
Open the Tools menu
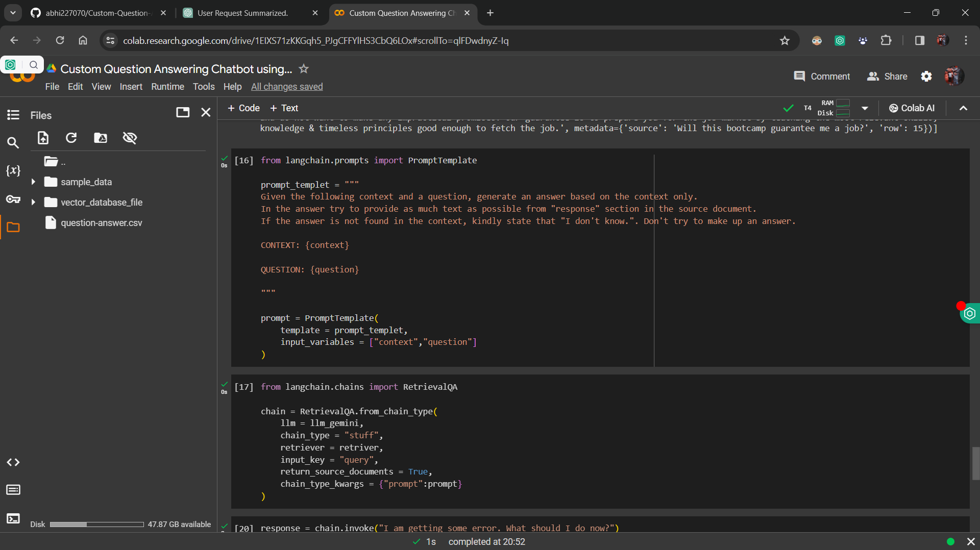pyautogui.click(x=204, y=87)
